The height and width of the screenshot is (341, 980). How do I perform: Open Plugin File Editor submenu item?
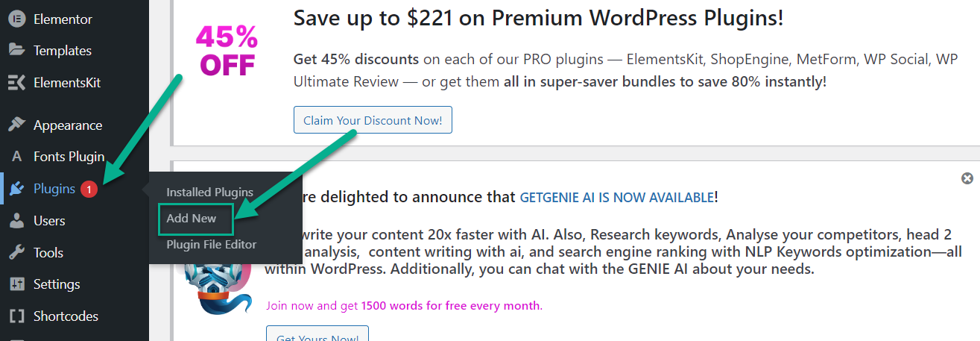pyautogui.click(x=212, y=245)
